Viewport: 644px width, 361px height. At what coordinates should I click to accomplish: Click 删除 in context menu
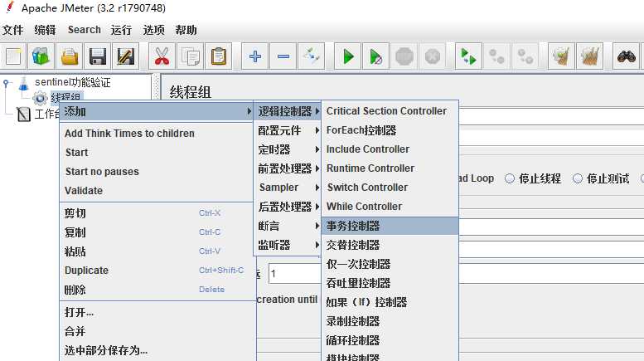click(x=157, y=290)
